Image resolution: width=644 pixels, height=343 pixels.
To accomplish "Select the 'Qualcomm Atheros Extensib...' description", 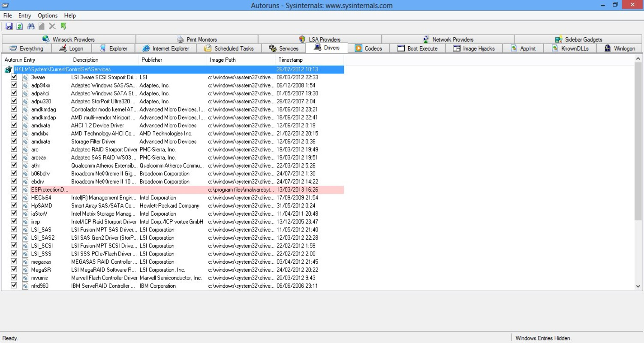I will coord(104,165).
